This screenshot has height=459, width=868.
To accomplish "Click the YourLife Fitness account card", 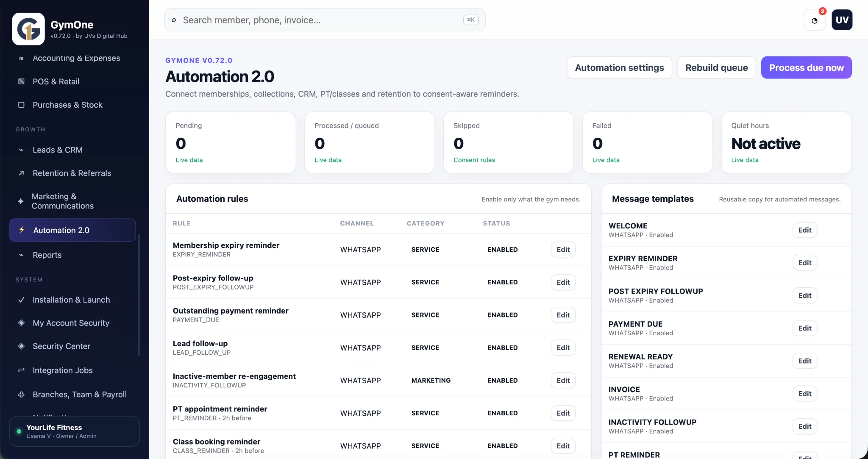I will (x=75, y=431).
